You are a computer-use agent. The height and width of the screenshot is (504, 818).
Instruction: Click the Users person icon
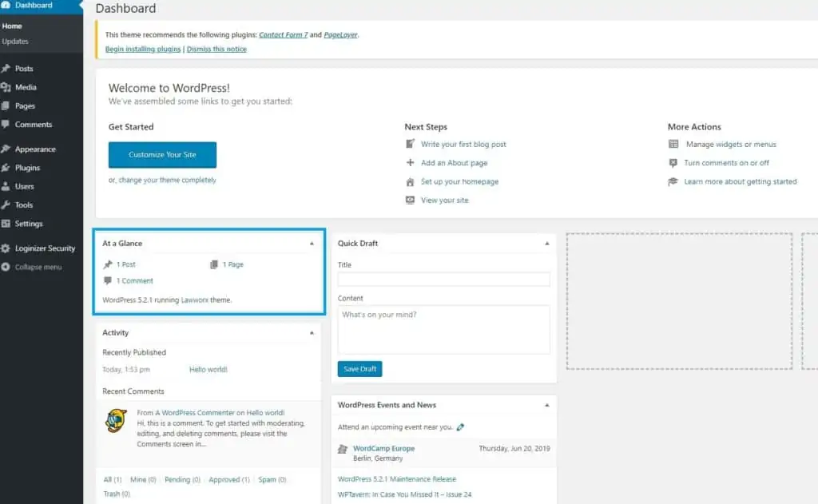click(x=6, y=186)
